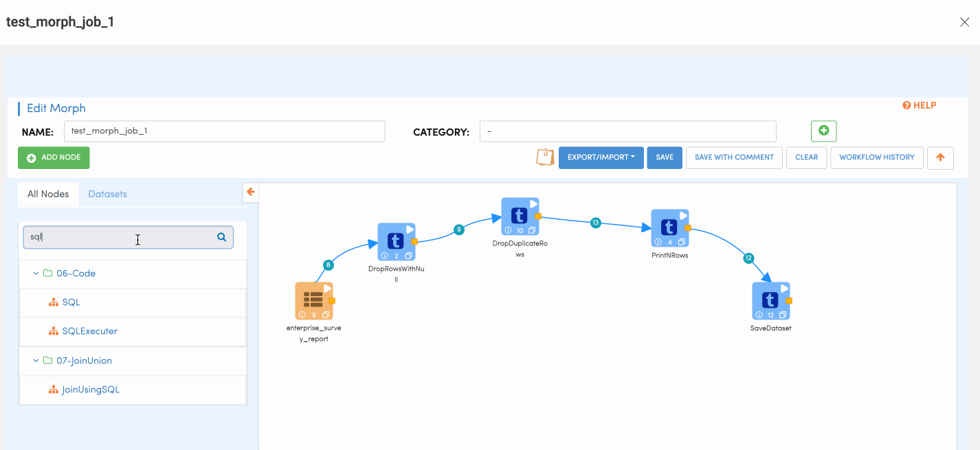Switch to the All Nodes tab
Viewport: 980px width, 450px height.
[48, 194]
